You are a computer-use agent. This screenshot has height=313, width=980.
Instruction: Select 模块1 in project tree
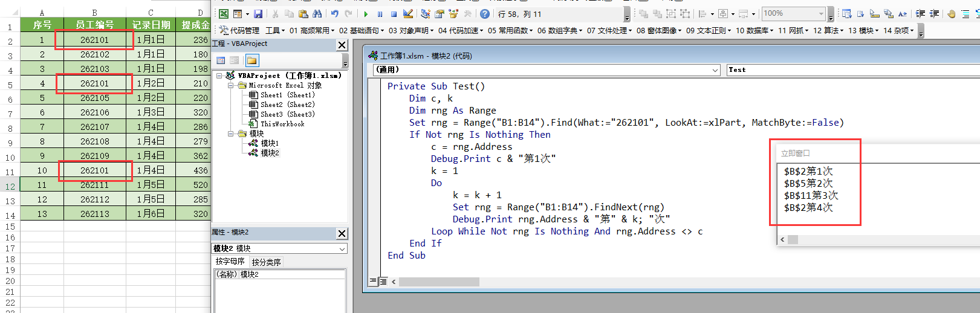click(270, 143)
